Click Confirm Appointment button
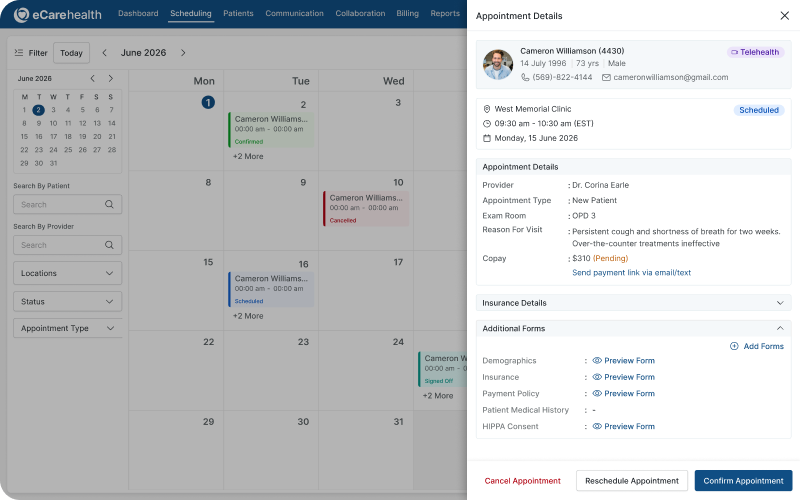This screenshot has width=800, height=500. pos(743,481)
